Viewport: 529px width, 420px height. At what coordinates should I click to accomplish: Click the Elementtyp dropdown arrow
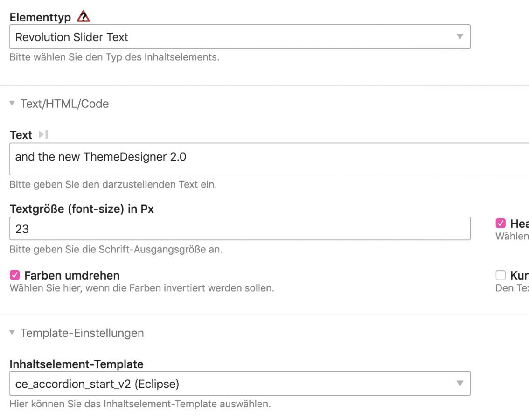click(x=459, y=36)
